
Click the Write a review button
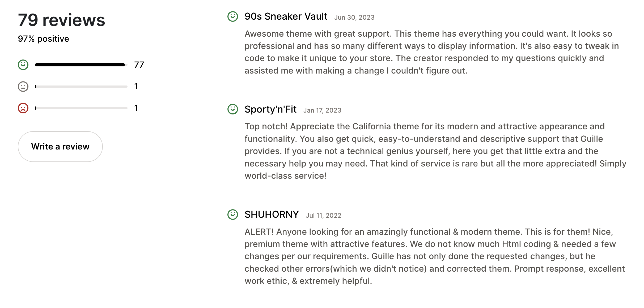60,146
